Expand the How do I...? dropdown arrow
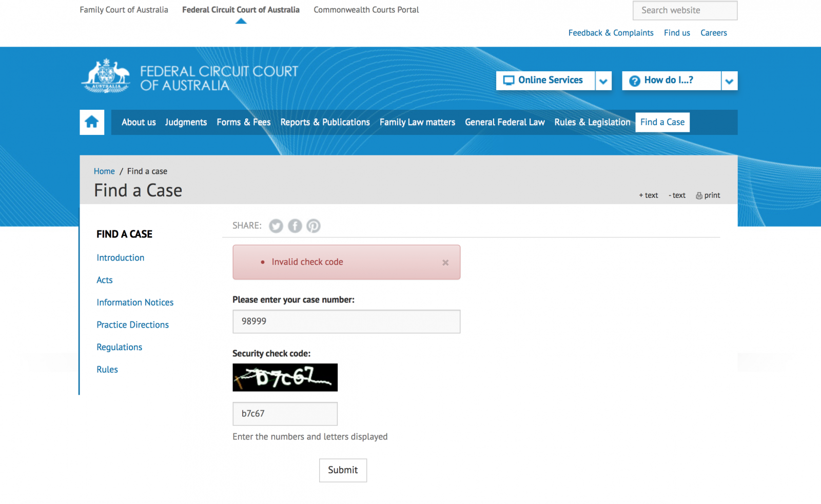This screenshot has width=821, height=504. [729, 81]
